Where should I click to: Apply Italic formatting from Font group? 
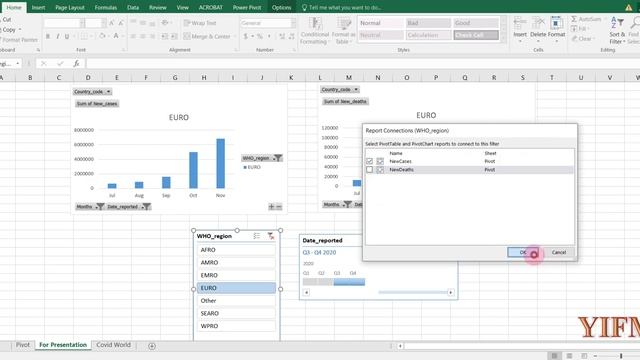pos(58,36)
